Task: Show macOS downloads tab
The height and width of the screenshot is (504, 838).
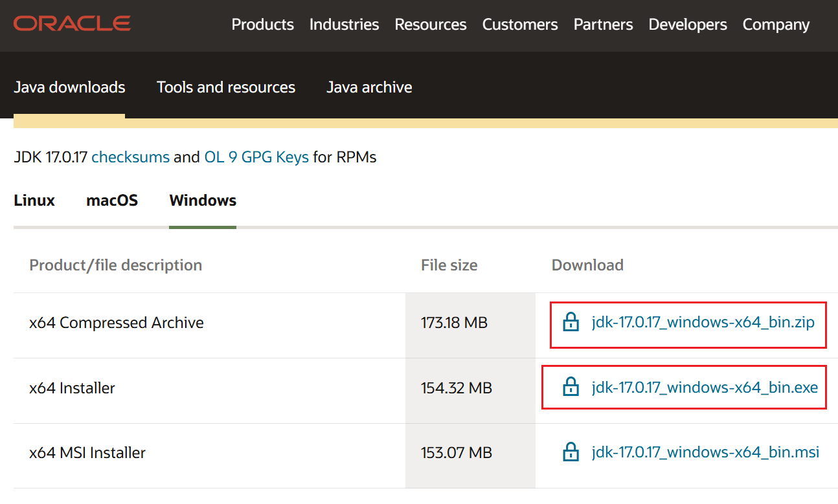Action: pos(112,201)
